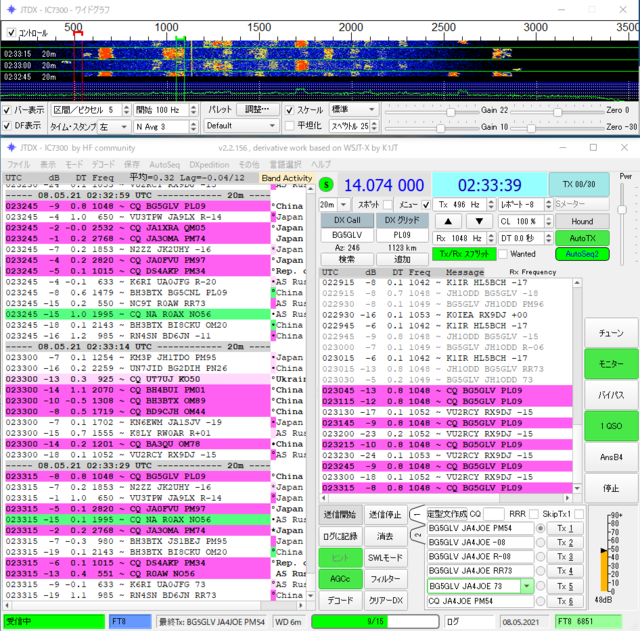The width and height of the screenshot is (640, 631).
Task: Click the AnsB4 button
Action: click(x=611, y=457)
